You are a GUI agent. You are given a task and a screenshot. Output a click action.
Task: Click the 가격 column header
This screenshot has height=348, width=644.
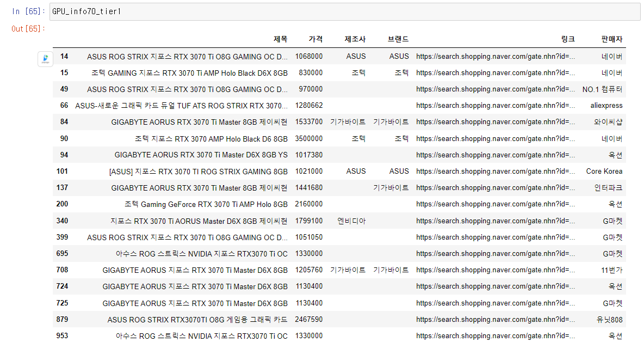click(x=315, y=39)
